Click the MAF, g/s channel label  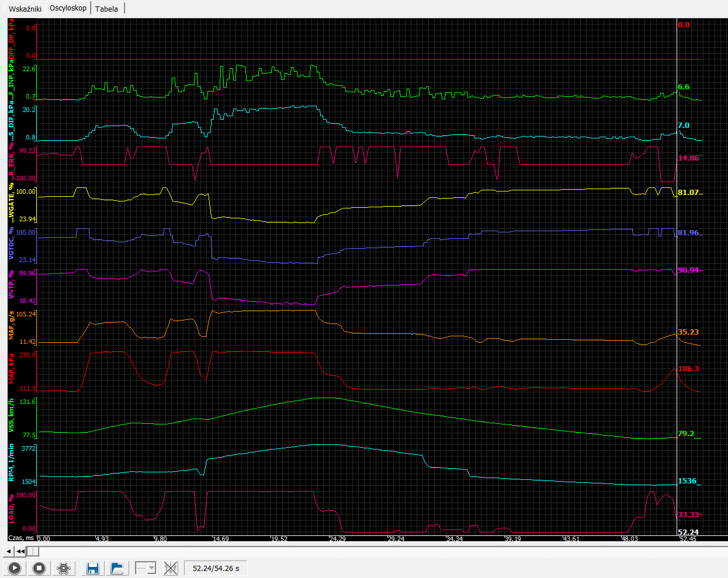pyautogui.click(x=11, y=325)
